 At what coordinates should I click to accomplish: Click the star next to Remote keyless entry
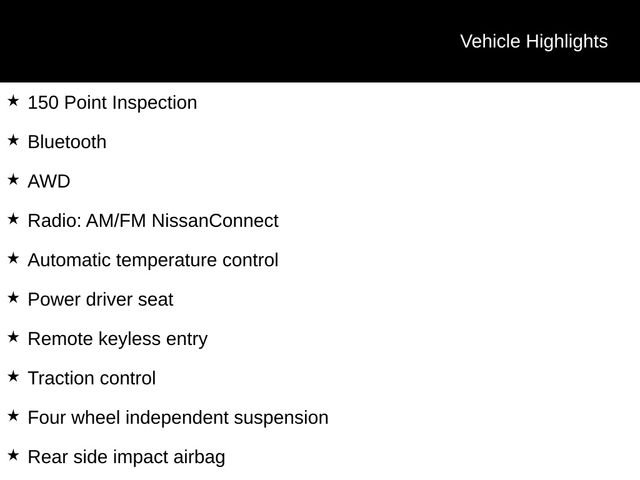pyautogui.click(x=13, y=337)
